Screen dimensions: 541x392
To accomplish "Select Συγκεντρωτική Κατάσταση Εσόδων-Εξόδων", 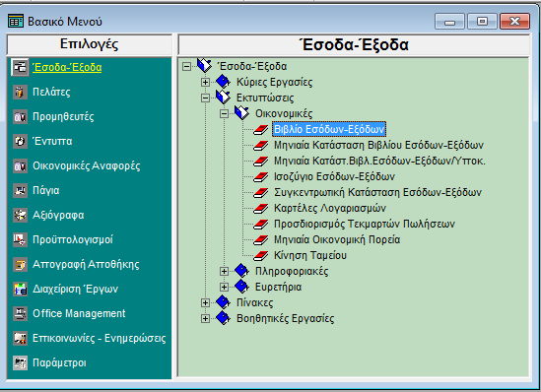I will tap(377, 192).
